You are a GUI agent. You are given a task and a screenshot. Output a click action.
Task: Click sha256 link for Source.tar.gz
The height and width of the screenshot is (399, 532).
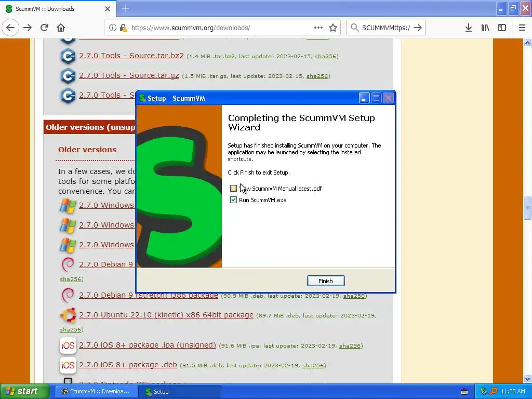317,76
